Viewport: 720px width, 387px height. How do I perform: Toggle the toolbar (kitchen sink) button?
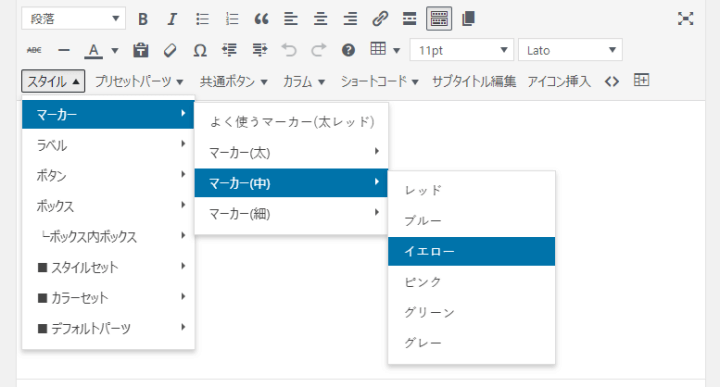[x=439, y=19]
